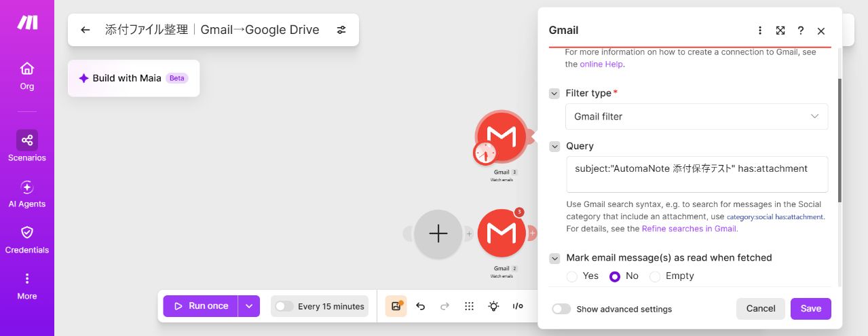Screen dimensions: 868x336
Task: Select Yes for mark as read
Action: click(x=572, y=276)
